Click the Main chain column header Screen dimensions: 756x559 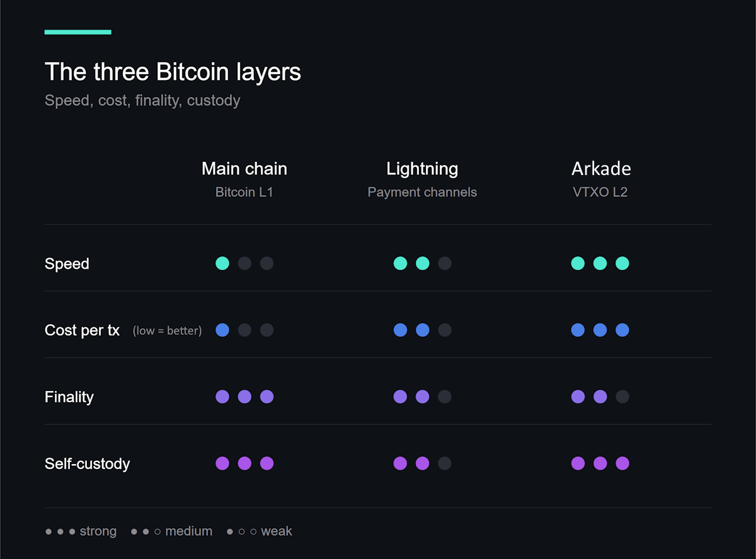(244, 169)
